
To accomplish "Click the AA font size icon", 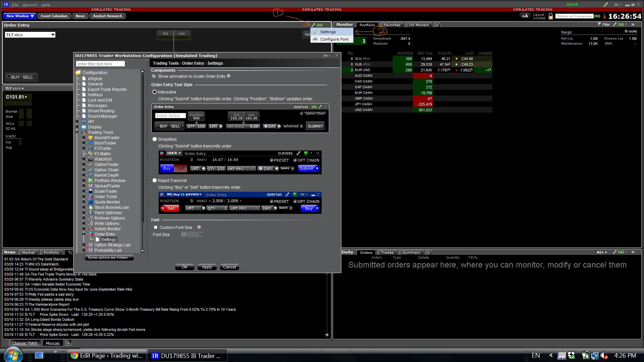I will click(x=525, y=16).
